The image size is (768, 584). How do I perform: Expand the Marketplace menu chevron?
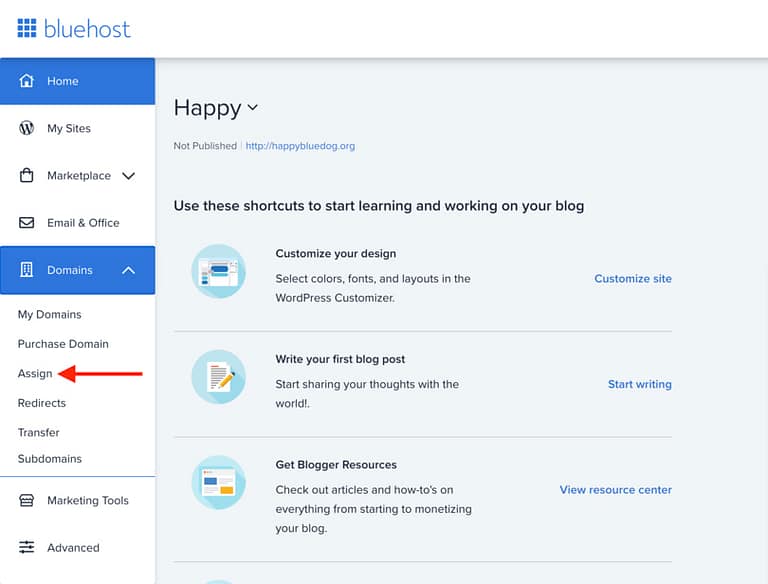[x=128, y=176]
